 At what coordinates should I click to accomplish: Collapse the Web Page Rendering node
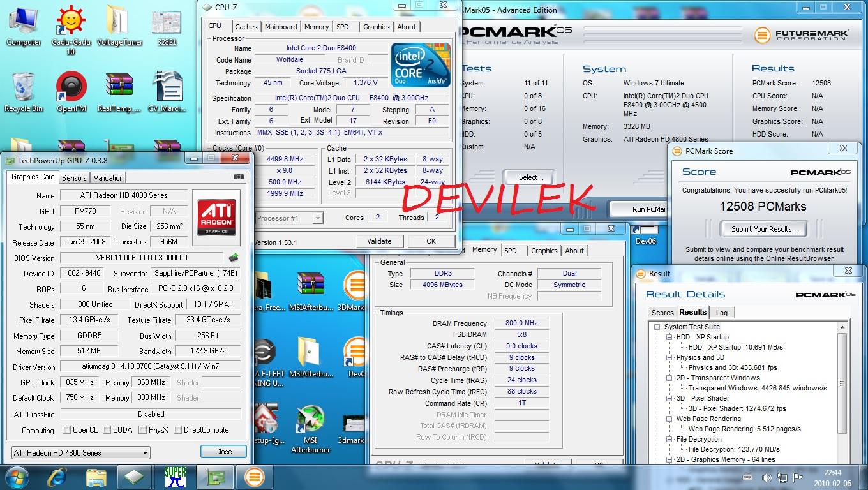670,419
